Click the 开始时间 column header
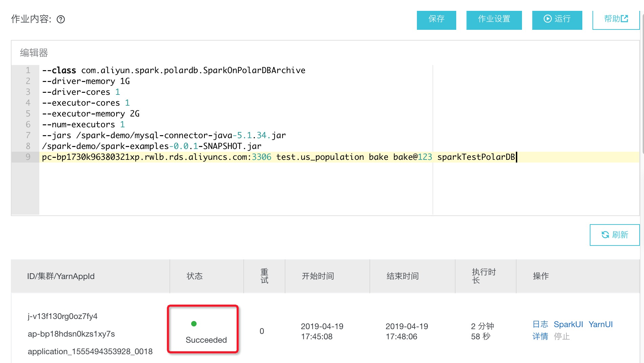Viewport: 644px width, 363px height. tap(318, 276)
